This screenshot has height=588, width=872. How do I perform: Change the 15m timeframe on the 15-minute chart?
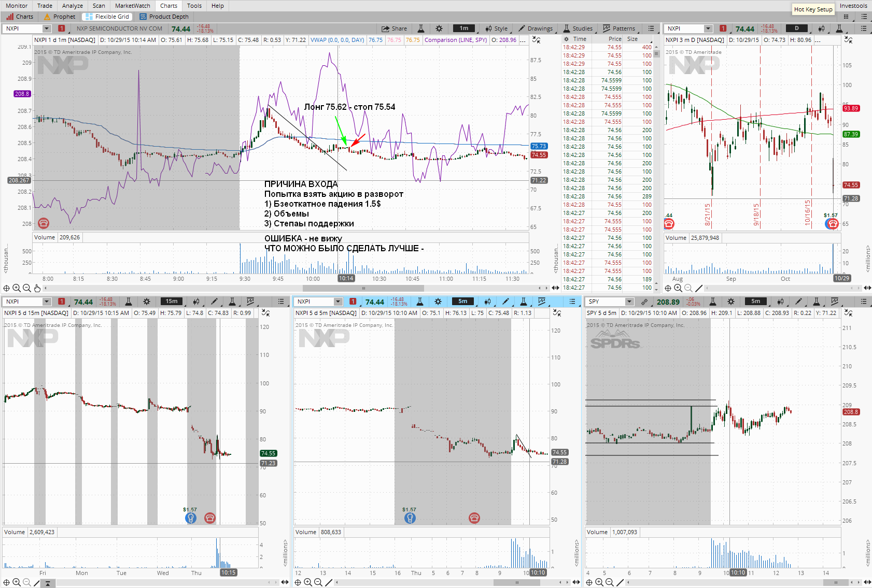(172, 301)
